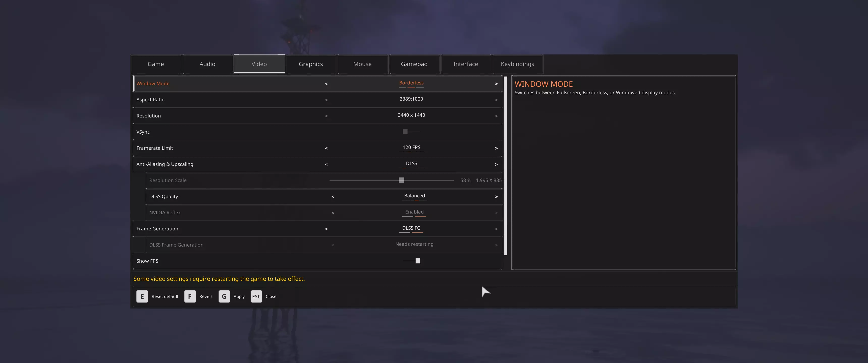The height and width of the screenshot is (363, 868).
Task: Click the Apply label
Action: [239, 296]
